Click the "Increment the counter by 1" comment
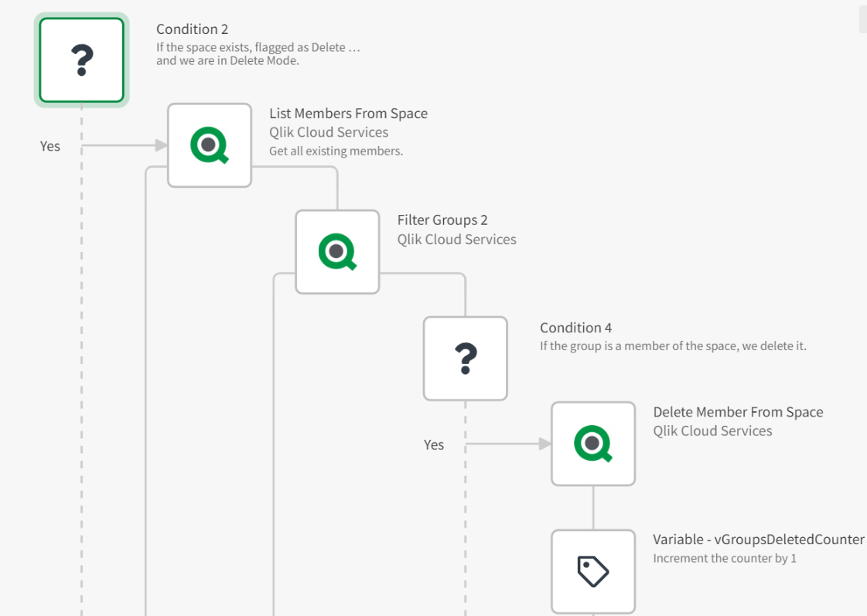Image resolution: width=867 pixels, height=616 pixels. pos(724,558)
